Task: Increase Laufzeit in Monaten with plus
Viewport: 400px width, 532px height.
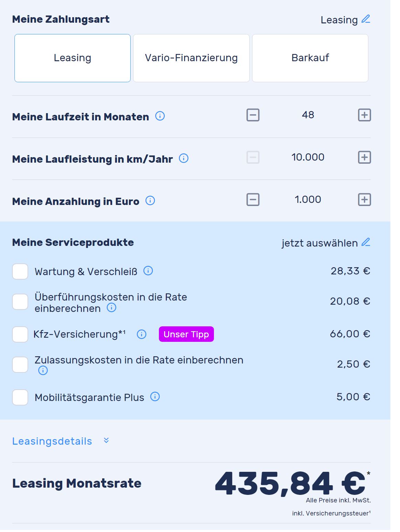Action: point(364,115)
